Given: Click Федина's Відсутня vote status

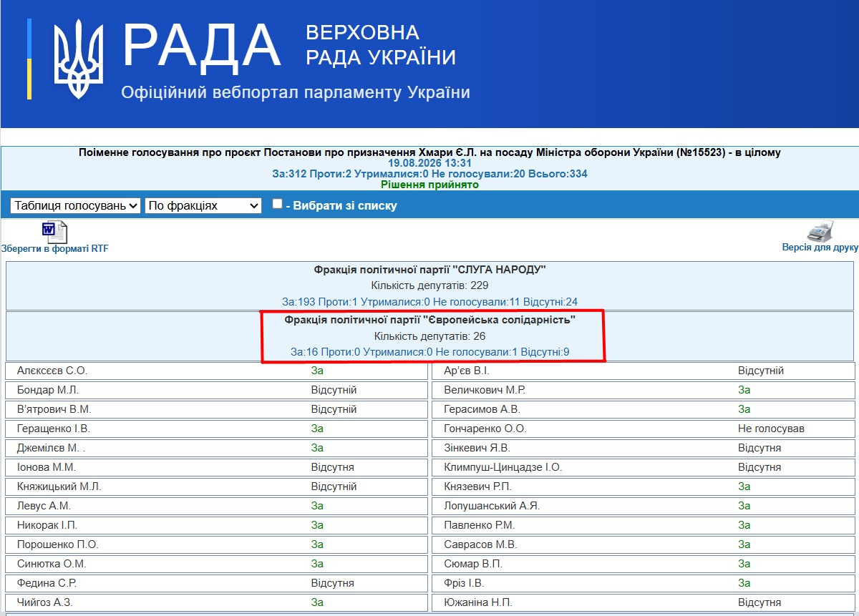Looking at the screenshot, I should [332, 583].
